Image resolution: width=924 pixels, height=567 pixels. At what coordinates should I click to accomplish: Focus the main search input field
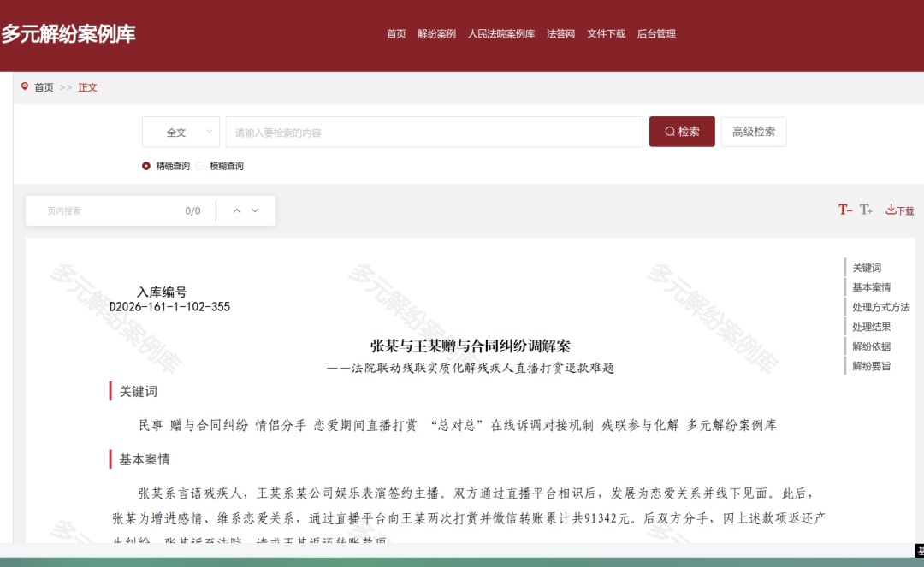(435, 132)
